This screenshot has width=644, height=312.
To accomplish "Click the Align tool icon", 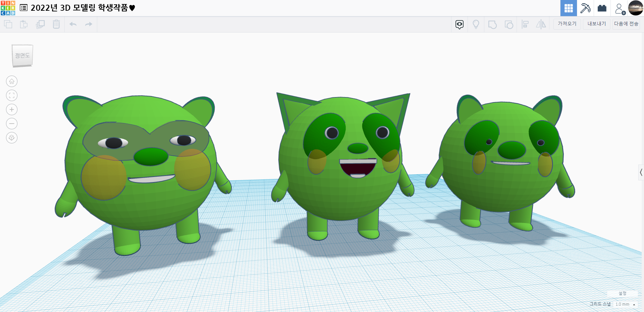I will [525, 24].
